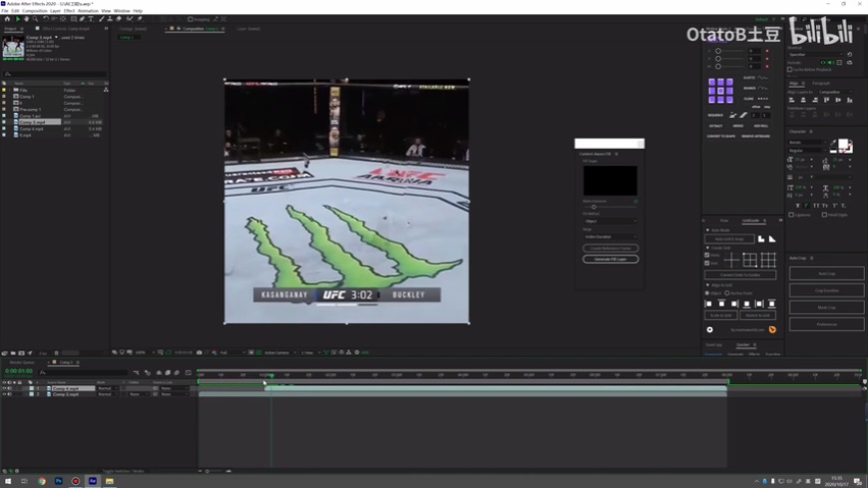
Task: Select the Eraser tool
Action: click(119, 19)
